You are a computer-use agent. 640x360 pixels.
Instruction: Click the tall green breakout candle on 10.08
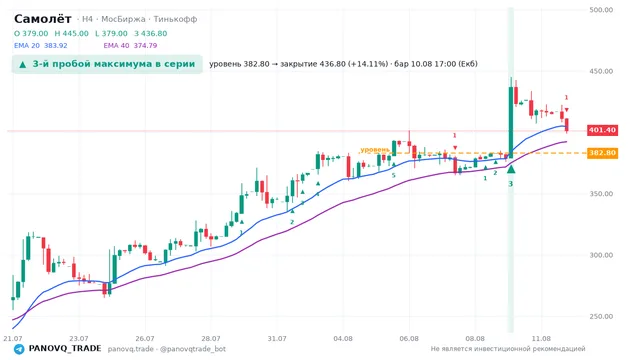tap(511, 122)
